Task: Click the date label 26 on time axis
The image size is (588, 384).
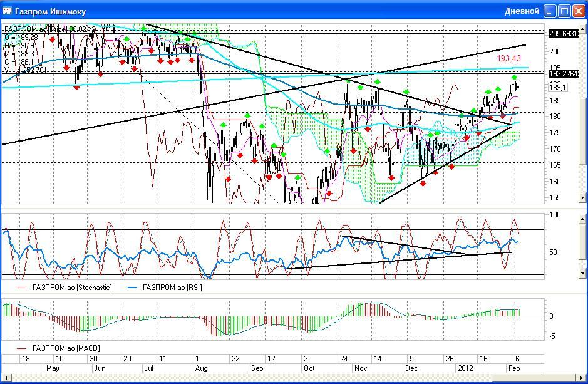Action: (x=450, y=359)
